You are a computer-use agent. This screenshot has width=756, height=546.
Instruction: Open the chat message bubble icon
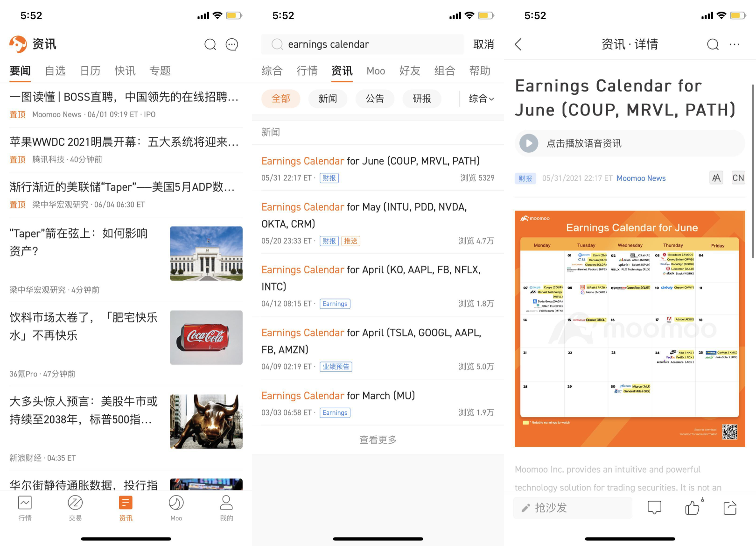(x=232, y=44)
